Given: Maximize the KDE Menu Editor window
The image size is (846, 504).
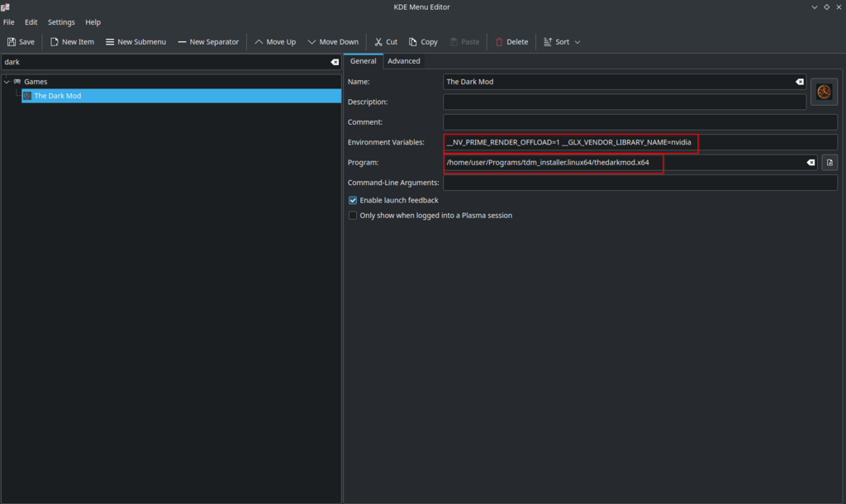Looking at the screenshot, I should point(826,7).
